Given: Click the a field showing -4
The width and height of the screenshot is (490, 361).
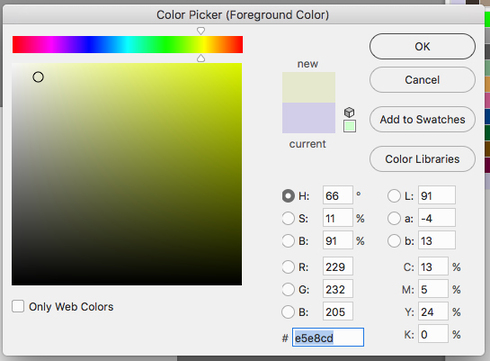Looking at the screenshot, I should tap(437, 218).
